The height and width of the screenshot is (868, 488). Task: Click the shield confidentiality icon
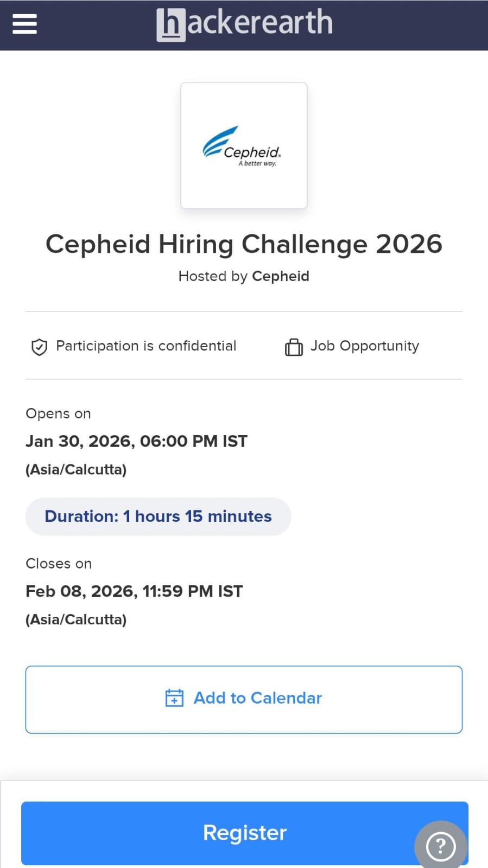click(39, 347)
